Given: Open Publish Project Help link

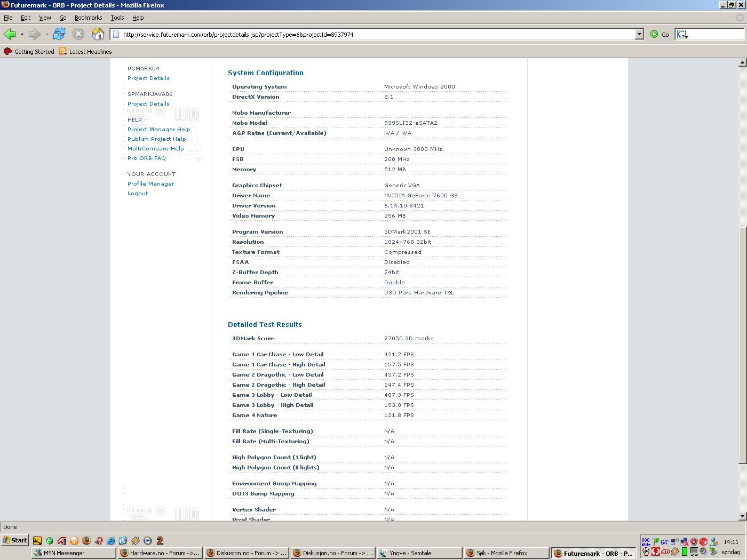Looking at the screenshot, I should click(x=156, y=139).
